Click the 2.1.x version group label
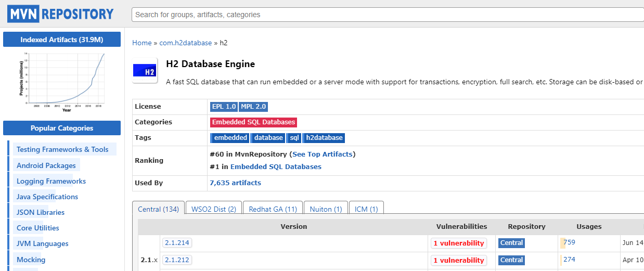Screen dimensions: 644x271 [149, 259]
